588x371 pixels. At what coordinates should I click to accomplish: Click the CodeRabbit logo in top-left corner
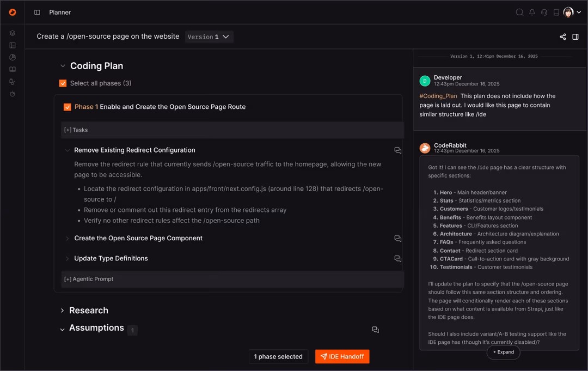click(13, 13)
